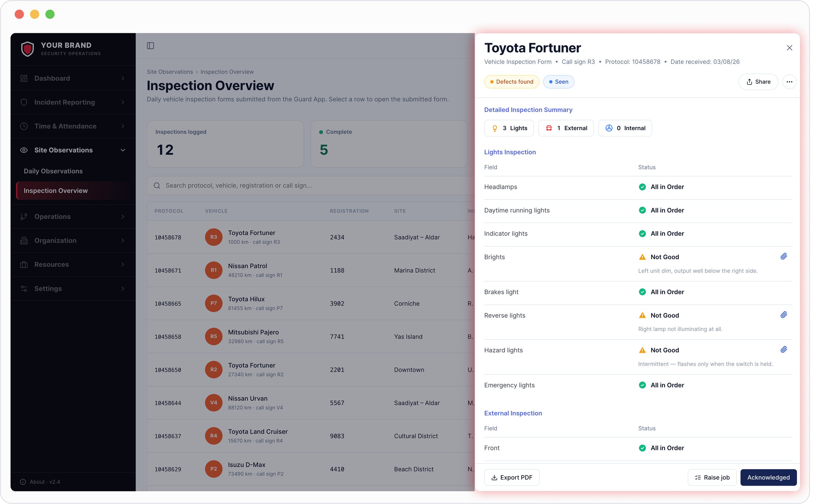Click the P7 Toyota Hilux avatar
The height and width of the screenshot is (504, 813).
pos(213,303)
